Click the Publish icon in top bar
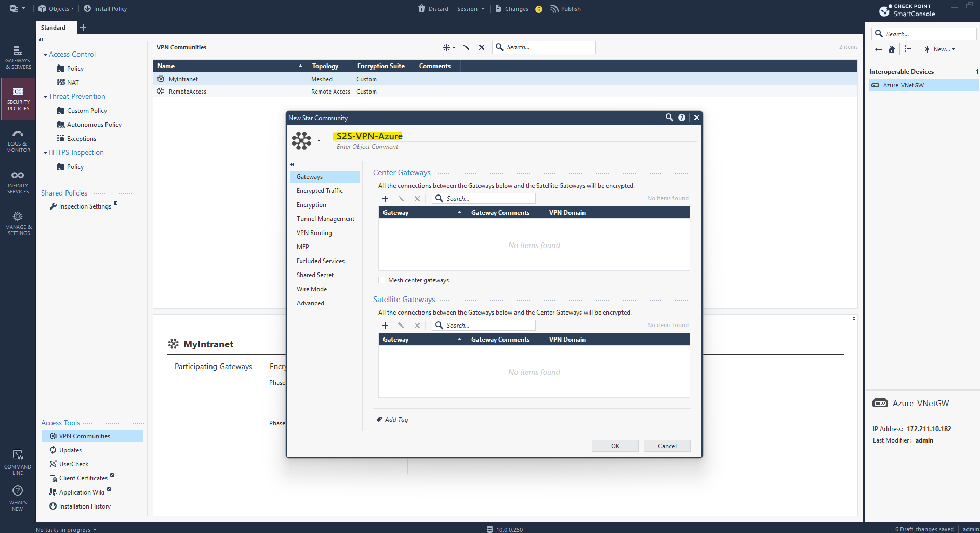 tap(554, 9)
